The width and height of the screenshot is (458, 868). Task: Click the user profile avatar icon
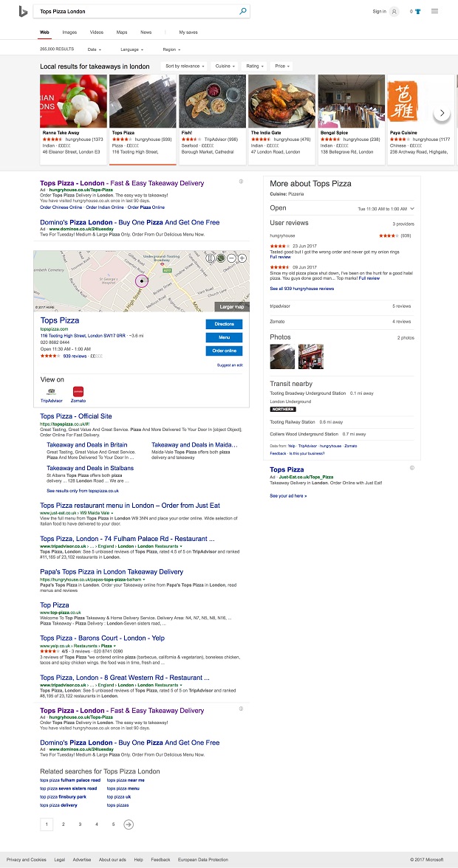[x=394, y=11]
